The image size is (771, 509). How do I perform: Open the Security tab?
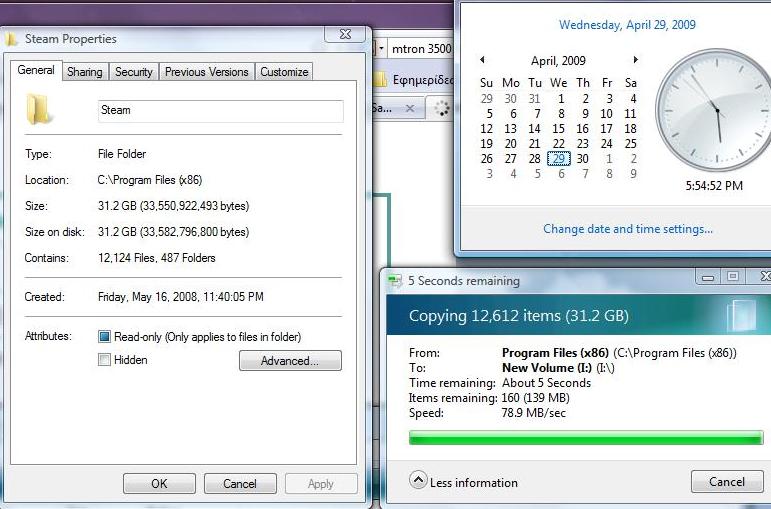click(133, 72)
